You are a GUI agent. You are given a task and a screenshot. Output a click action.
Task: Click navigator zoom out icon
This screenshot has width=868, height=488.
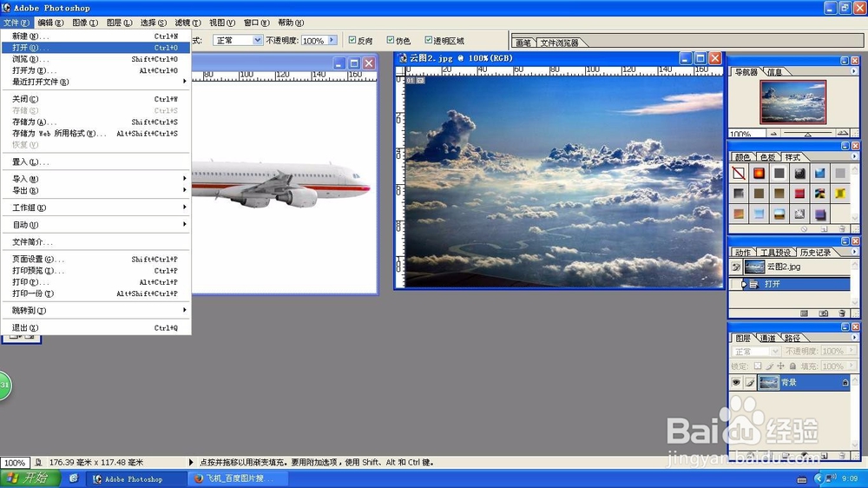point(773,134)
